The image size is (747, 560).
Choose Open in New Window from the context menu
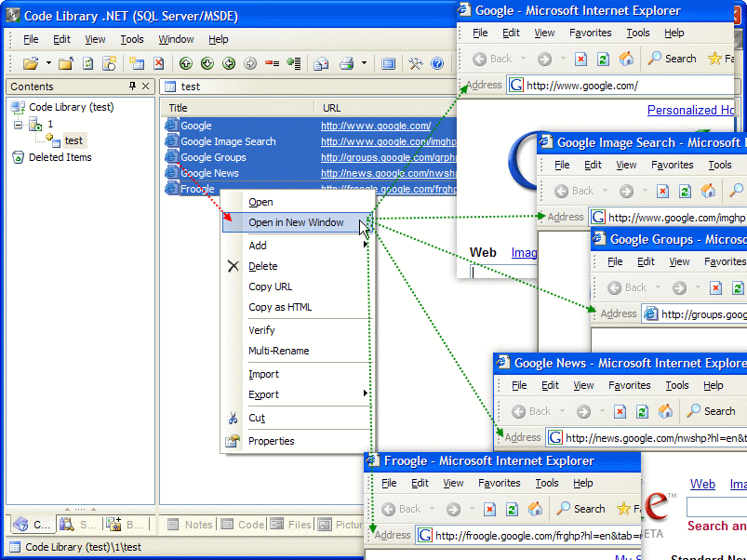pyautogui.click(x=297, y=223)
